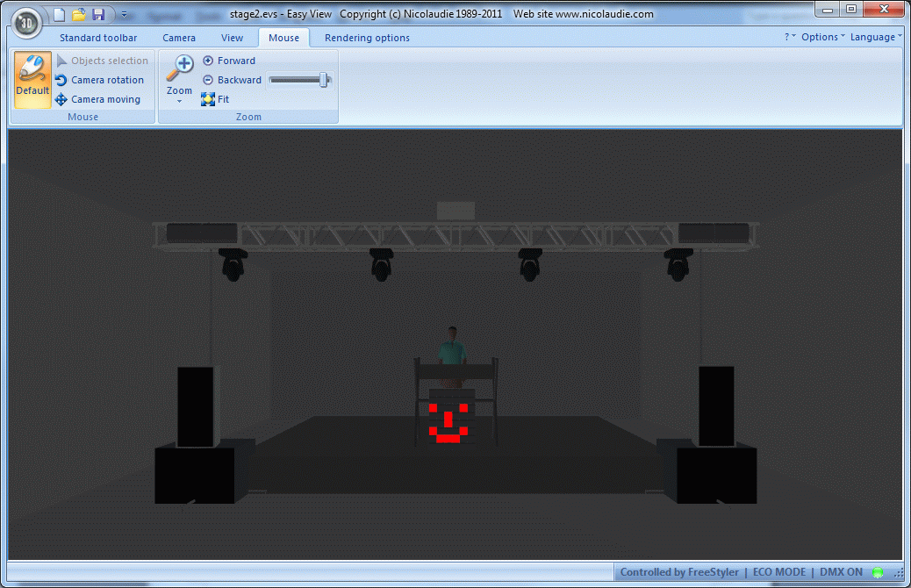Toggle the Default mouse mode button
This screenshot has height=588, width=911.
pos(32,78)
